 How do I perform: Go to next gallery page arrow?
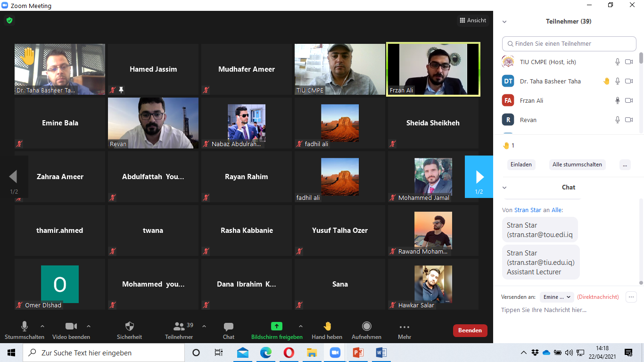point(479,177)
